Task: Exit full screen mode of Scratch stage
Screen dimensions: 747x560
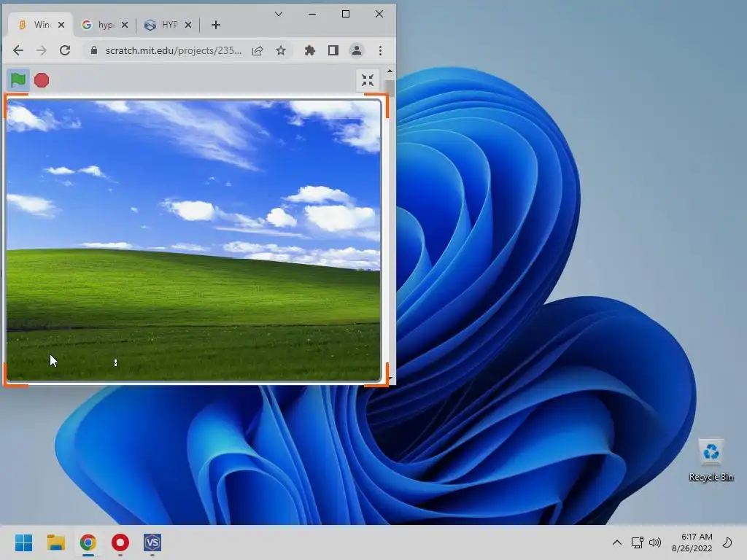Action: [368, 80]
